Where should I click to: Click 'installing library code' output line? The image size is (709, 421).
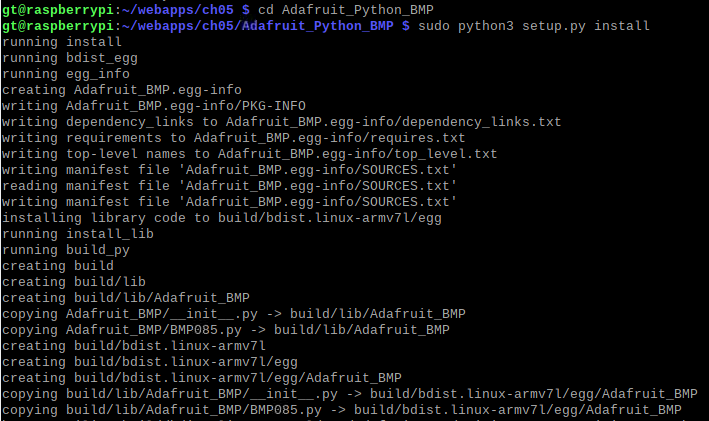[x=222, y=218]
